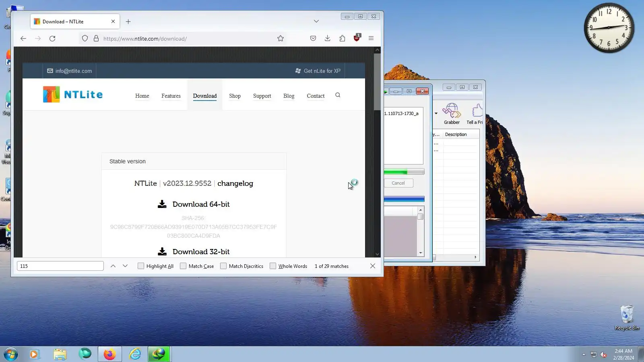This screenshot has height=362, width=644.
Task: Click the NTLite logo
Action: 73,95
